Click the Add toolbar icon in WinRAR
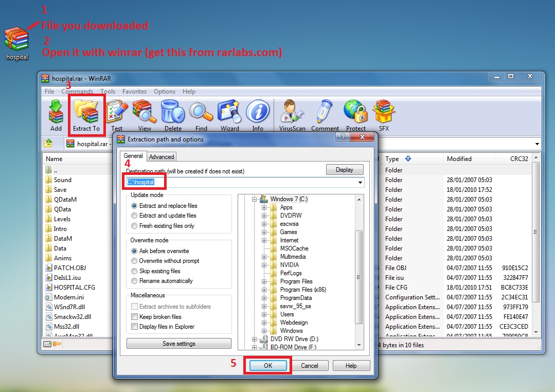The width and height of the screenshot is (555, 392). [x=56, y=115]
